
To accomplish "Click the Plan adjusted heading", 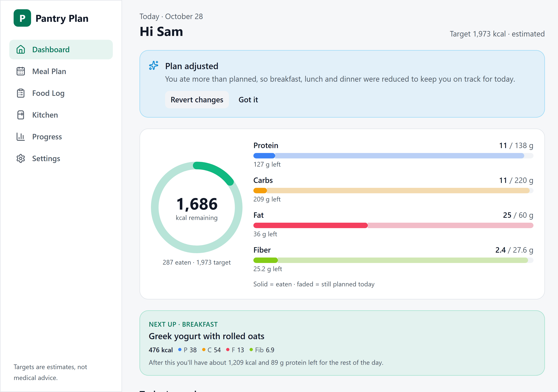I will (x=192, y=66).
